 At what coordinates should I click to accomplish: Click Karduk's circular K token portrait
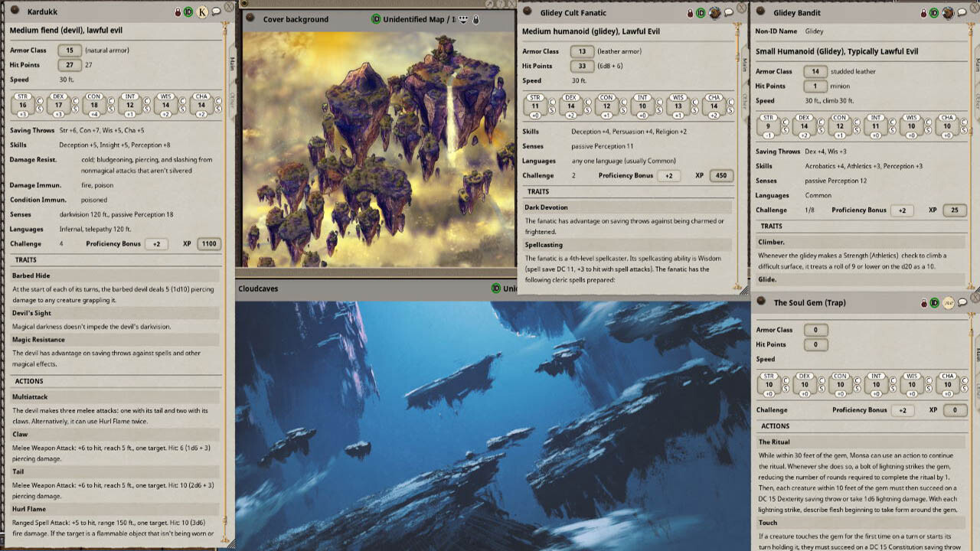tap(202, 11)
